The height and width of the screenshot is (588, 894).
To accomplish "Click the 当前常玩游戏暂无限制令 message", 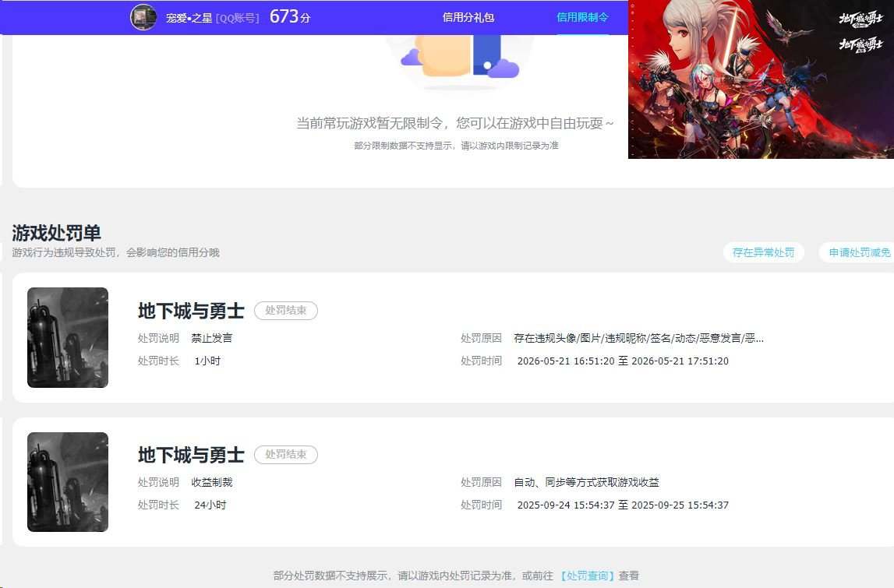I will (455, 123).
